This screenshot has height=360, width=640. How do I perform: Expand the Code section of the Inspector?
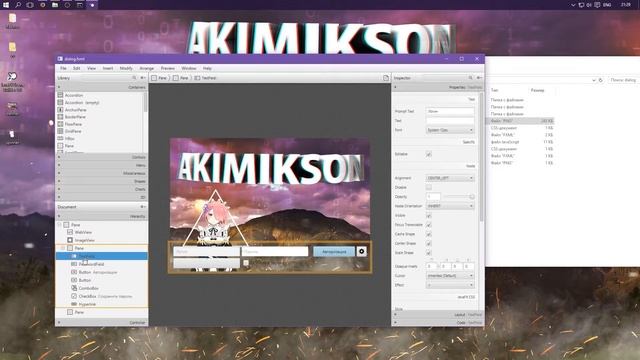(x=438, y=322)
